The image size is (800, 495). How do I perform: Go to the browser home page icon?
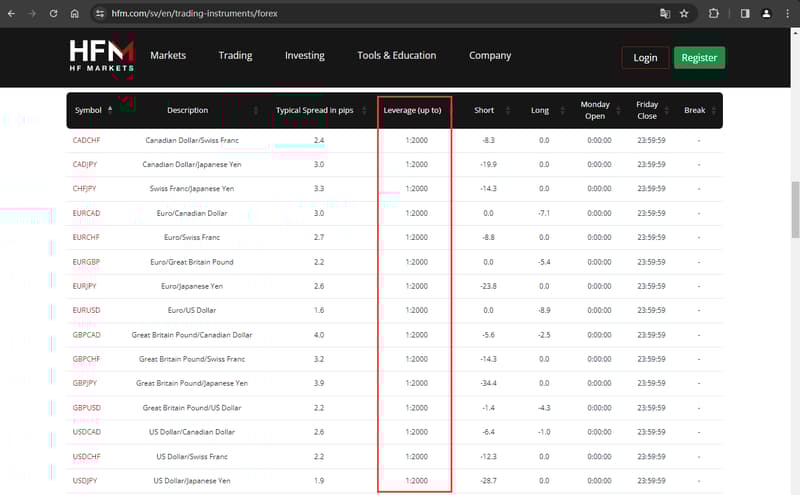(75, 14)
